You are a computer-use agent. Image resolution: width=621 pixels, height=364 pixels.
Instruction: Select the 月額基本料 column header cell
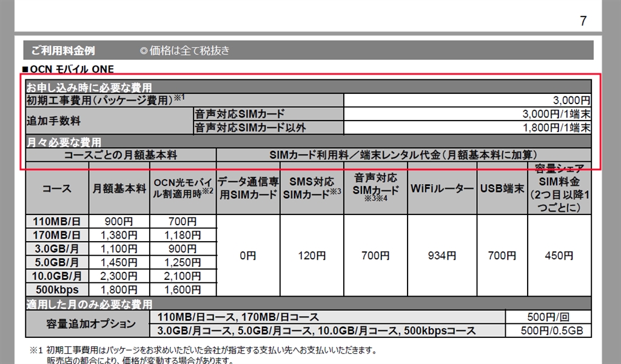119,188
